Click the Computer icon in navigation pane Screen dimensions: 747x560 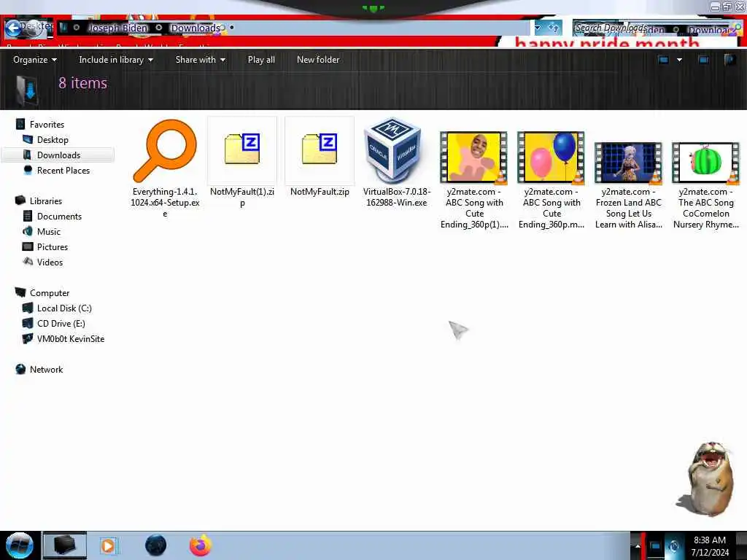[20, 292]
